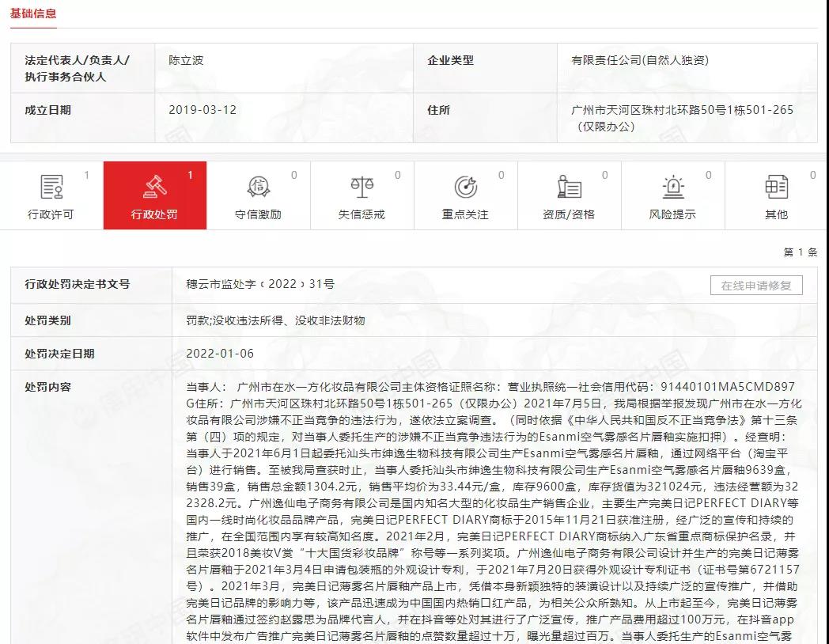The height and width of the screenshot is (644, 829).
Task: Click the 成立日期 label
Action: 47,110
